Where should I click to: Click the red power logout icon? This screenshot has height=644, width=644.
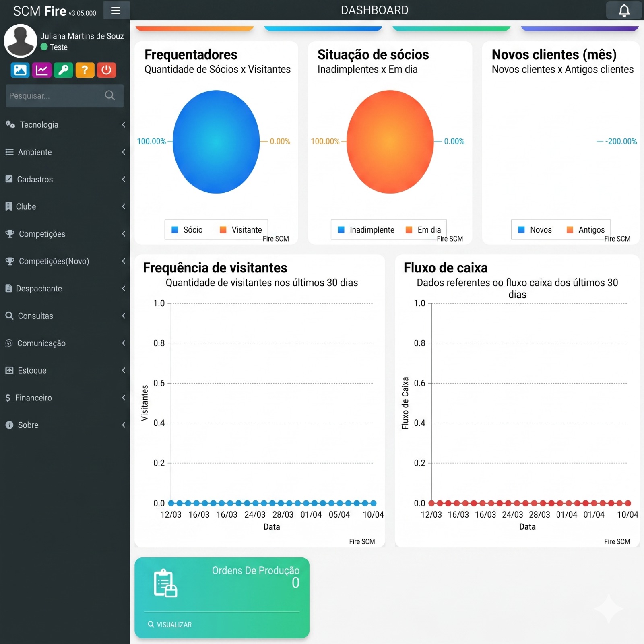[x=106, y=70]
